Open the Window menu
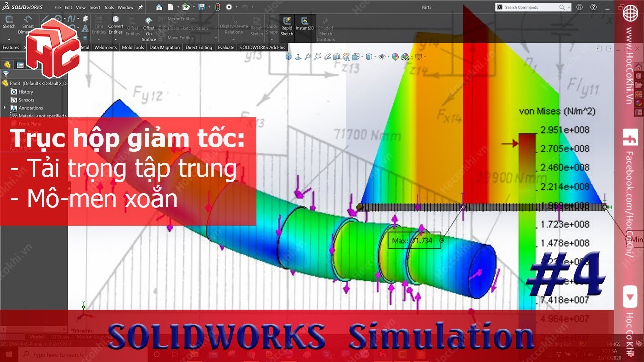Viewport: 644px width, 362px height. pos(125,8)
